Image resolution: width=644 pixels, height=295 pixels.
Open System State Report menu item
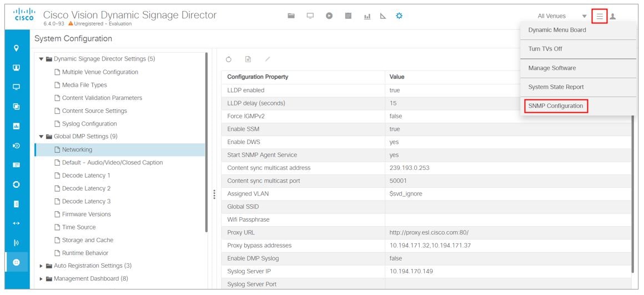click(x=578, y=87)
